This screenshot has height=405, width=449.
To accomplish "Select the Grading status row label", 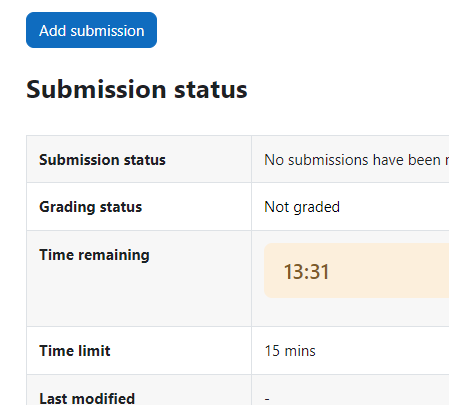I will pos(91,207).
